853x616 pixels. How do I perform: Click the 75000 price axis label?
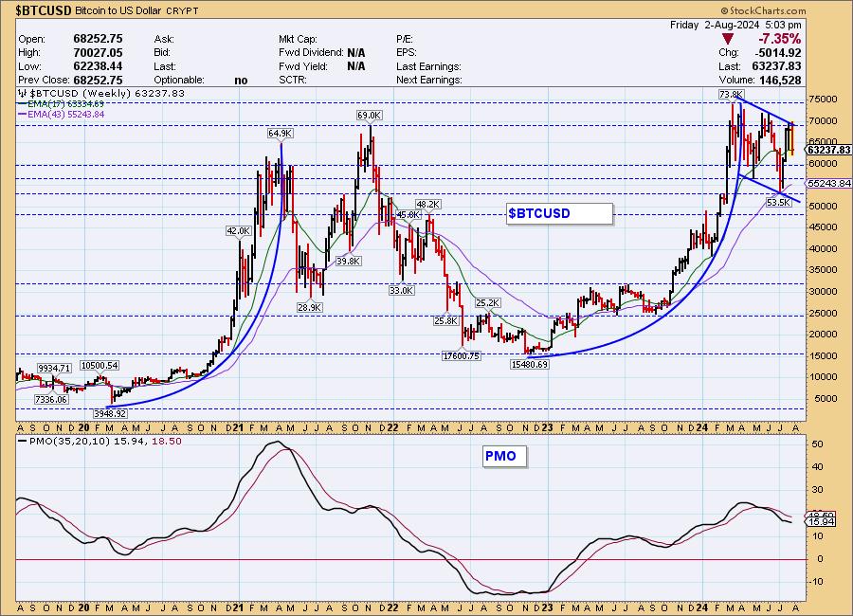point(823,100)
